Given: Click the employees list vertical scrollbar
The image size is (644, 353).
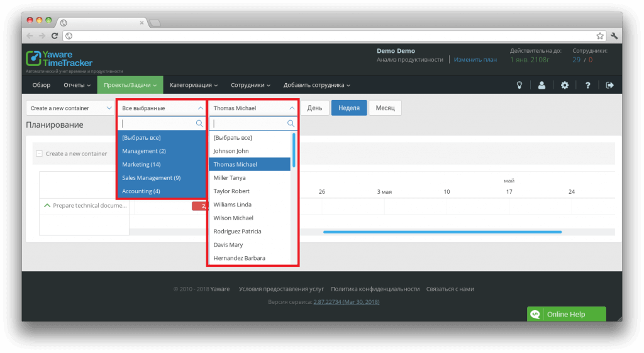Looking at the screenshot, I should pyautogui.click(x=294, y=150).
